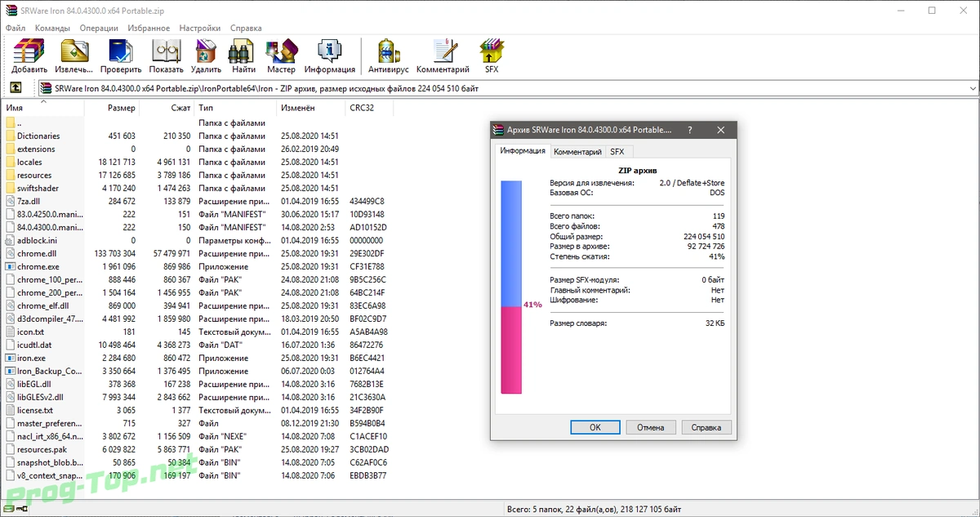Image resolution: width=980 pixels, height=517 pixels.
Task: Select the libGLESv2.dll row
Action: pos(197,397)
